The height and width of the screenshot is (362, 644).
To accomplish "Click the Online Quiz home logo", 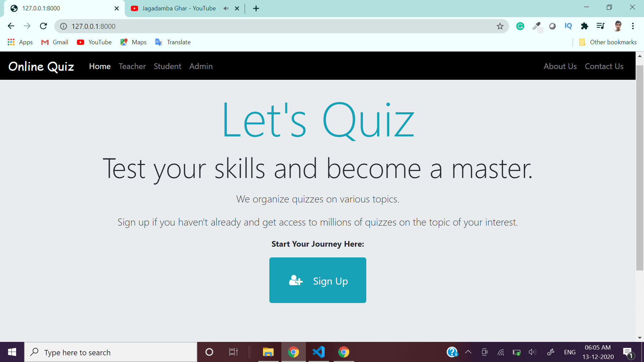I will click(41, 66).
